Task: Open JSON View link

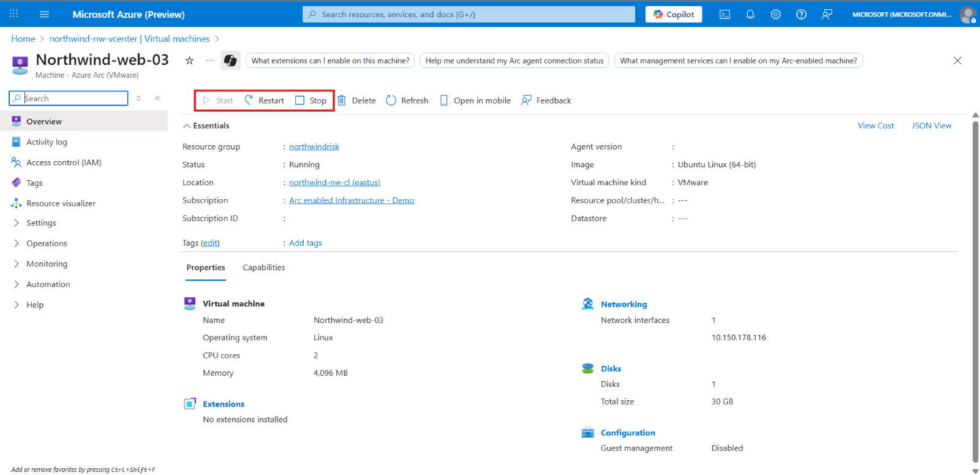Action: (x=931, y=126)
